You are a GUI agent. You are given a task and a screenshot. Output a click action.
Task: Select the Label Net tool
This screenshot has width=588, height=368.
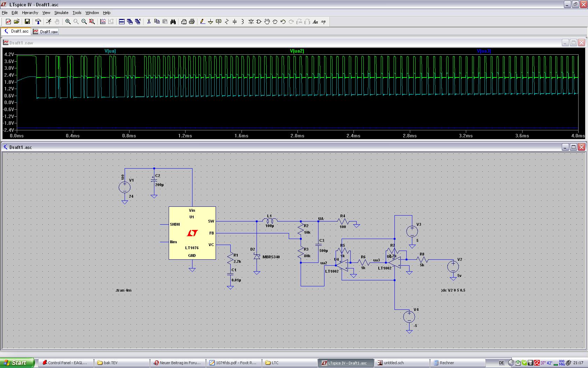pos(219,22)
